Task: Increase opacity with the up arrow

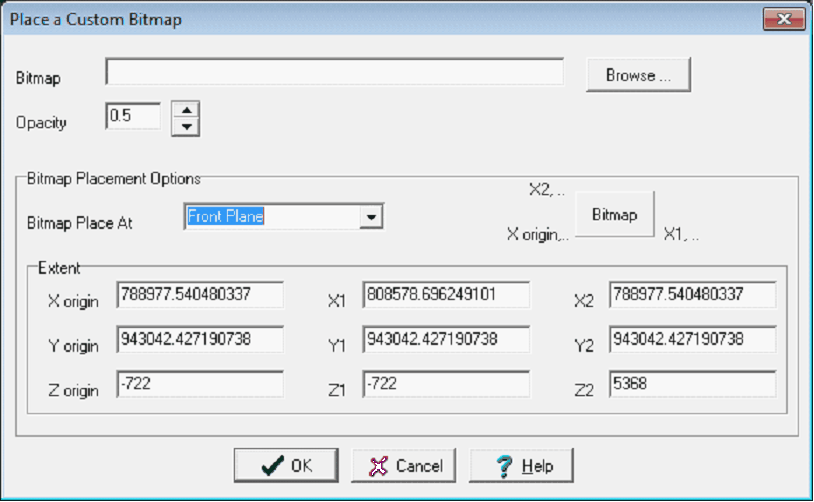Action: (x=186, y=110)
